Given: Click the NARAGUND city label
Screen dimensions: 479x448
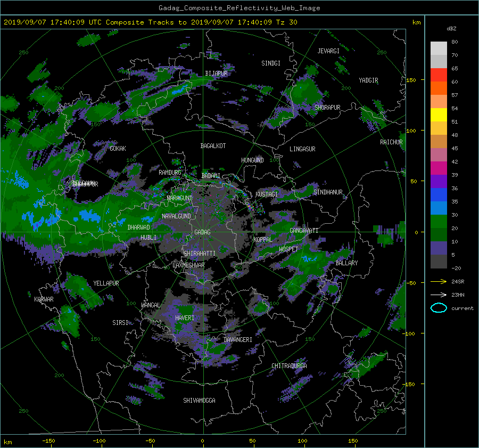Looking at the screenshot, I should 180,198.
